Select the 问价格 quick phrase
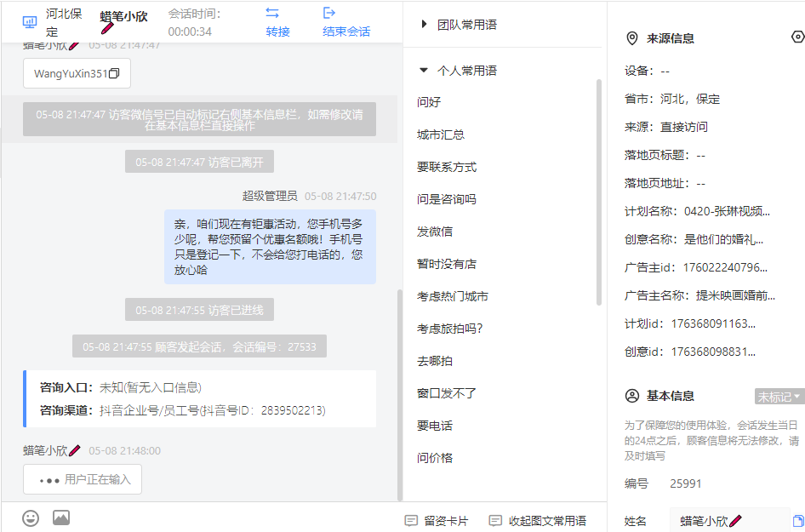Screen dimensions: 805x532 435,458
